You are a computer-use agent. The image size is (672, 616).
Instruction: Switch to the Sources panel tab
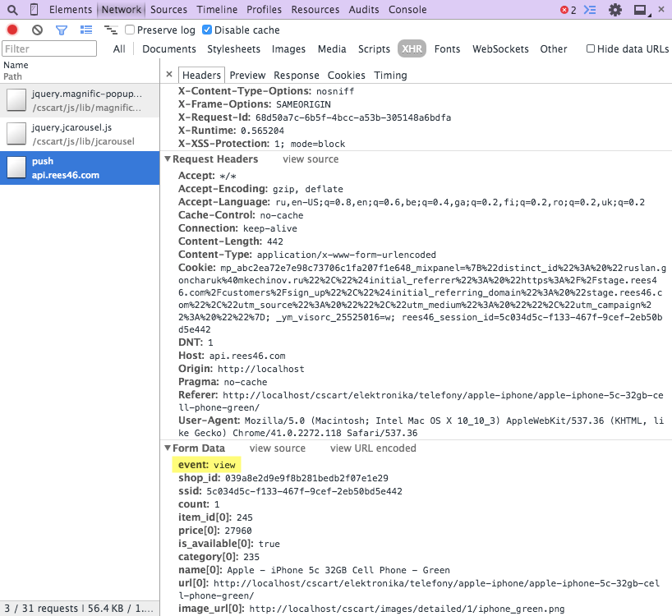tap(168, 10)
